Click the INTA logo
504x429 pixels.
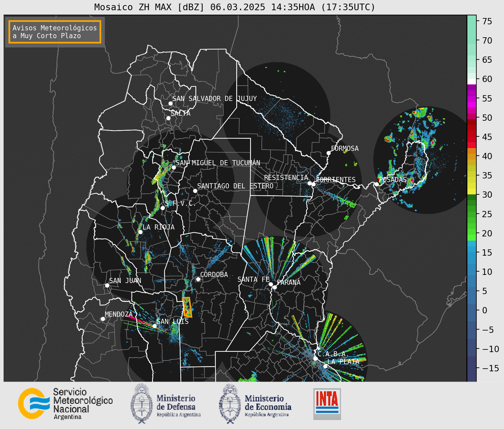tap(327, 404)
